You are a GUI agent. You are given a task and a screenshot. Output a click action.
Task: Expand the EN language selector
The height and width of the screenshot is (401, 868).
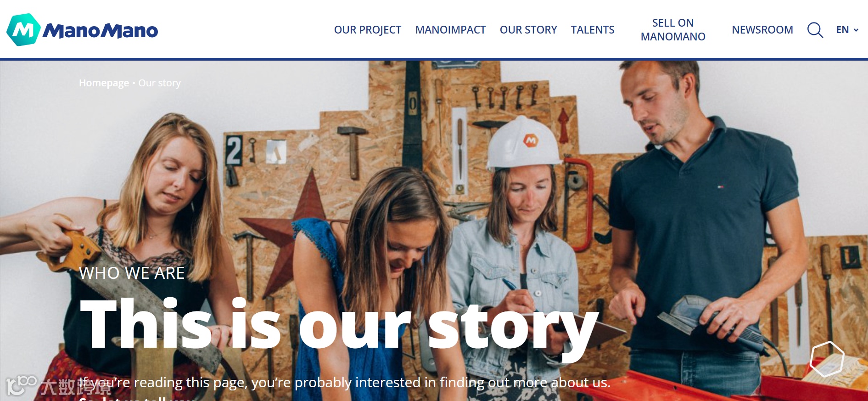click(847, 30)
